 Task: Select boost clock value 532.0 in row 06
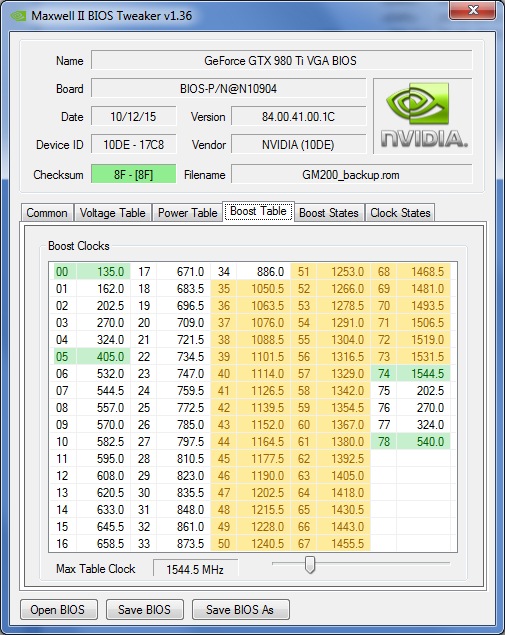click(x=103, y=374)
